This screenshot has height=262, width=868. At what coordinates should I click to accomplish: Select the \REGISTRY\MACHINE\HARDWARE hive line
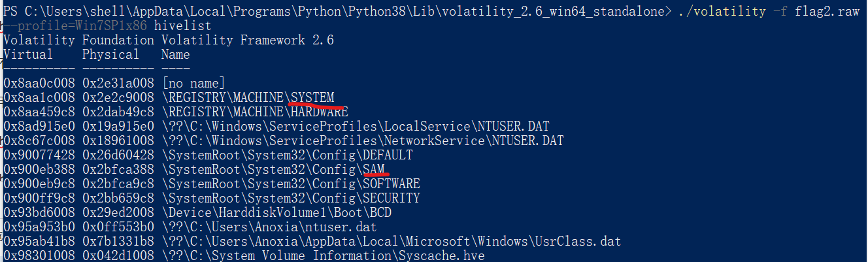pos(255,112)
